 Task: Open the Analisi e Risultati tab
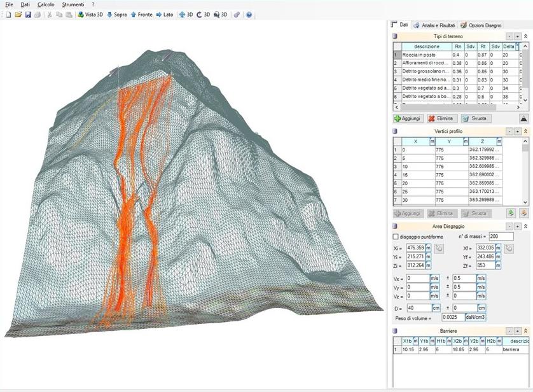tap(434, 25)
